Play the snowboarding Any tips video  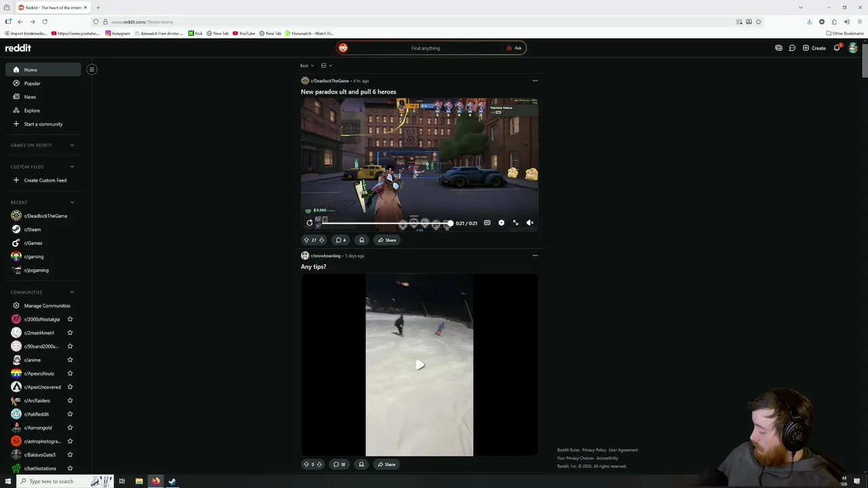(x=420, y=365)
